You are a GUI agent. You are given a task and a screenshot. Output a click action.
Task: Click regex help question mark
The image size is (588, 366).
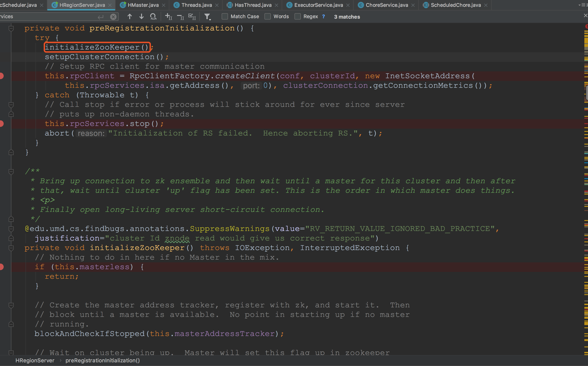tap(323, 16)
